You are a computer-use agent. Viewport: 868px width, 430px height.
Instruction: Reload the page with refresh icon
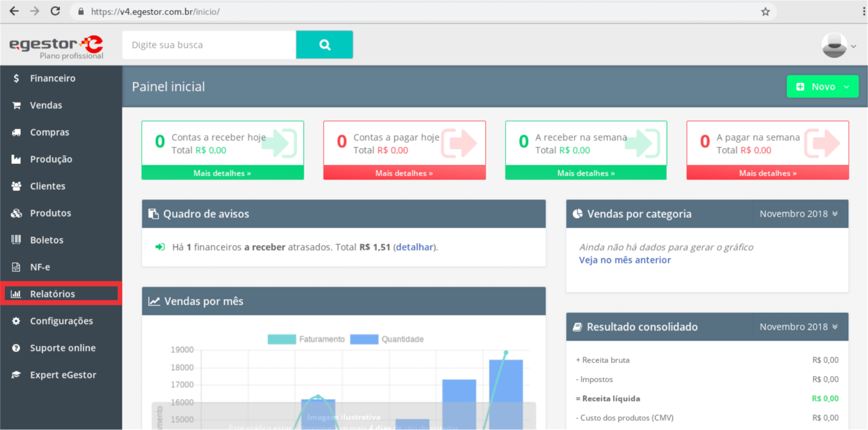coord(55,11)
